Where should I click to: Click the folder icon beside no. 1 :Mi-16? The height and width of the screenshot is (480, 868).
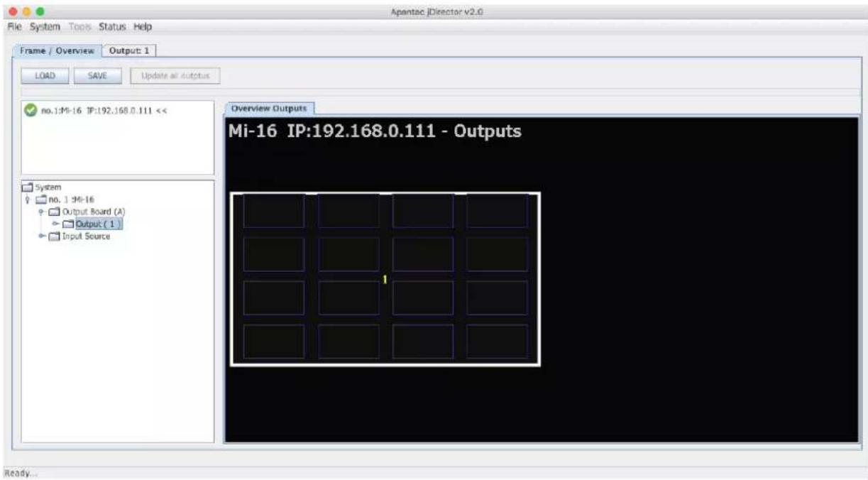click(41, 200)
